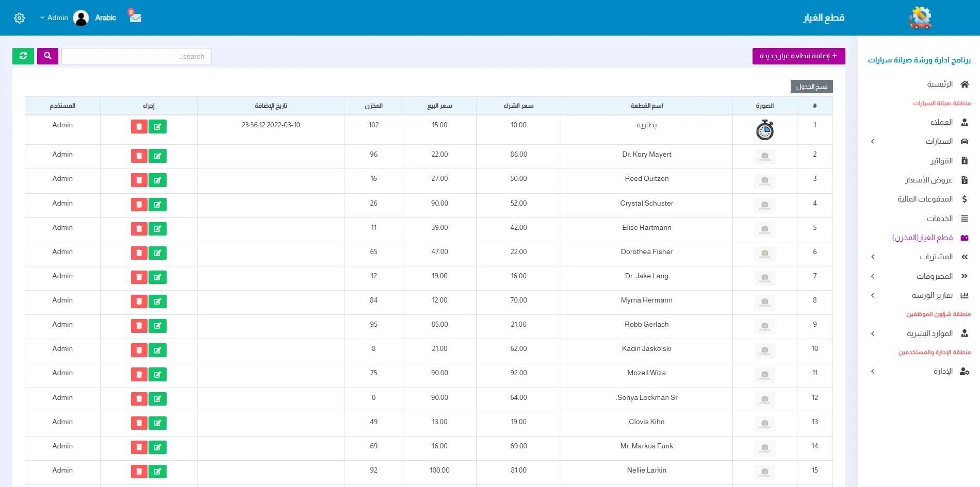Open the العملاء sidebar menu item
Viewport: 980px width, 487px height.
941,123
